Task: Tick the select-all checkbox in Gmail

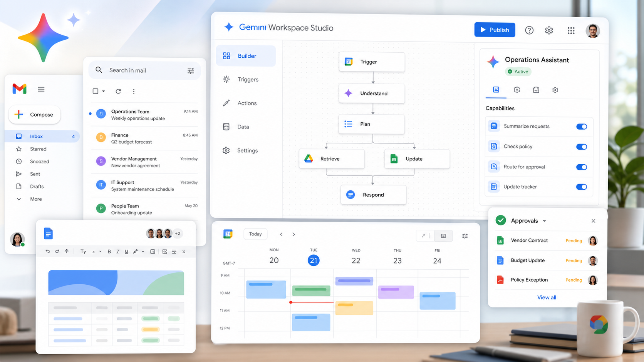Action: coord(96,91)
